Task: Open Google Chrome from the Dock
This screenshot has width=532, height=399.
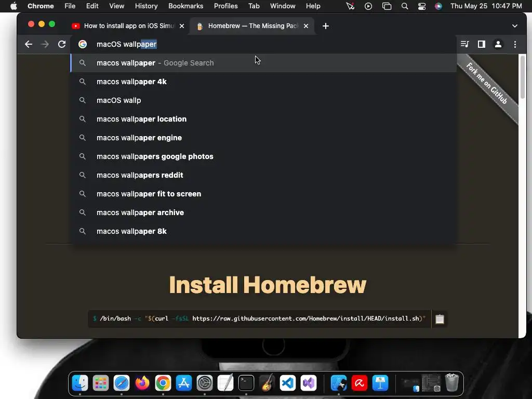Action: pos(163,383)
